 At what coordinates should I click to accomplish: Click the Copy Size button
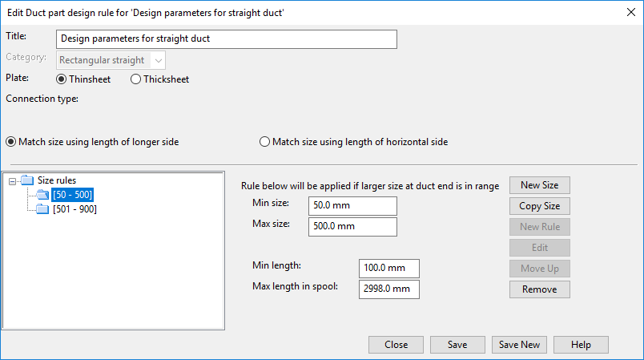coord(539,206)
